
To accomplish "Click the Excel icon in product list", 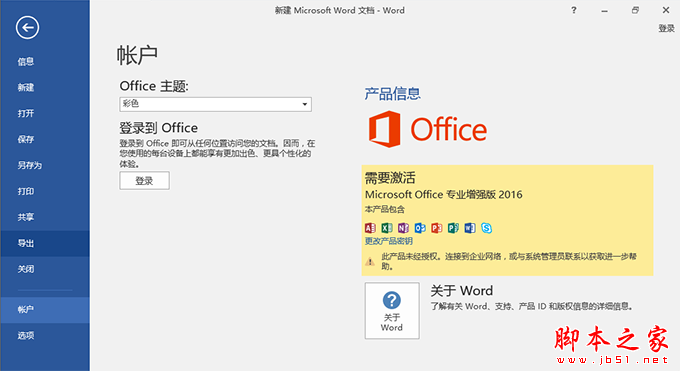I will [387, 228].
